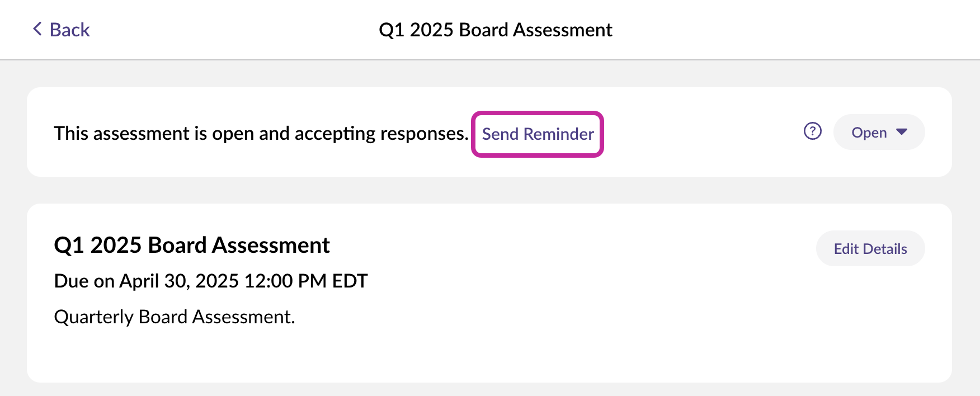
Task: Click the bold Q1 2025 Board Assessment heading
Action: tap(192, 245)
